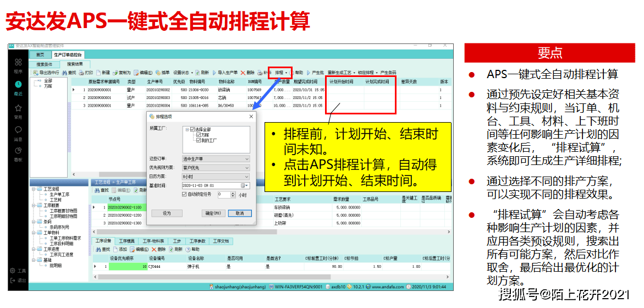Switch to the 工序模具 tab
The height and width of the screenshot is (308, 644).
[127, 241]
